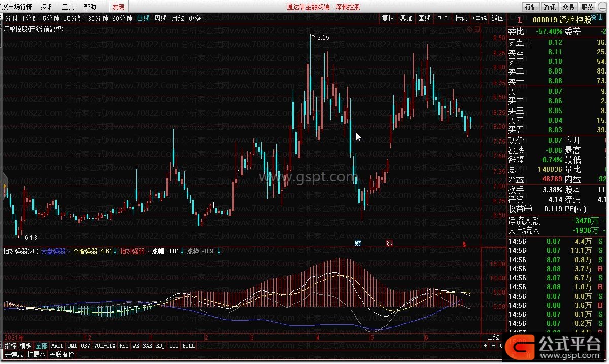The height and width of the screenshot is (364, 609).
Task: Select the 60分钟 period
Action: (122, 18)
